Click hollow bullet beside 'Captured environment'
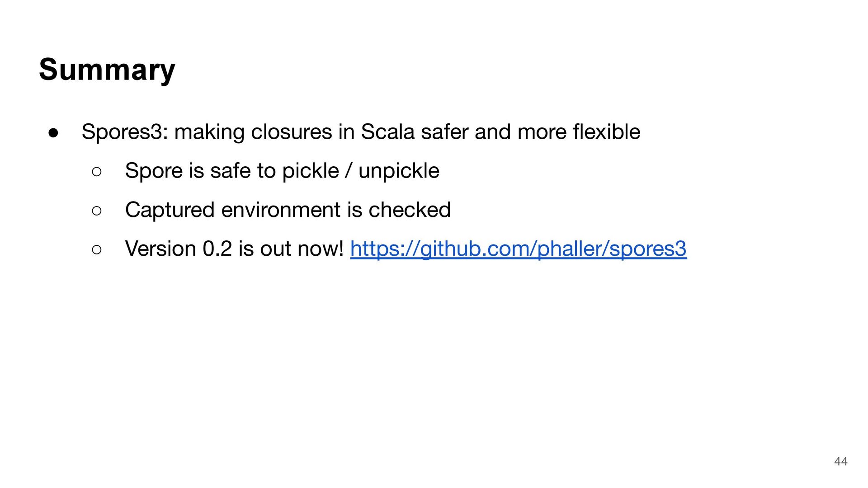868x488 pixels. click(97, 211)
